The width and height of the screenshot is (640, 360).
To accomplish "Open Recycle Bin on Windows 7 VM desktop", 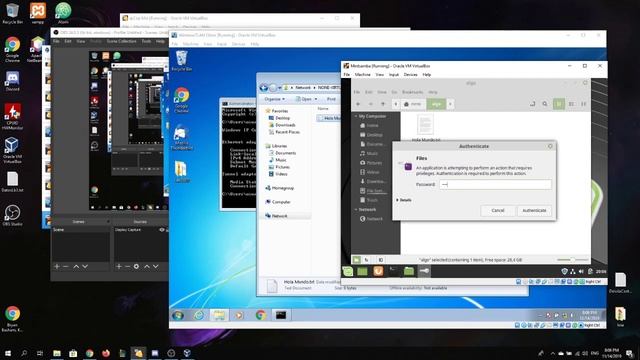I will (182, 61).
